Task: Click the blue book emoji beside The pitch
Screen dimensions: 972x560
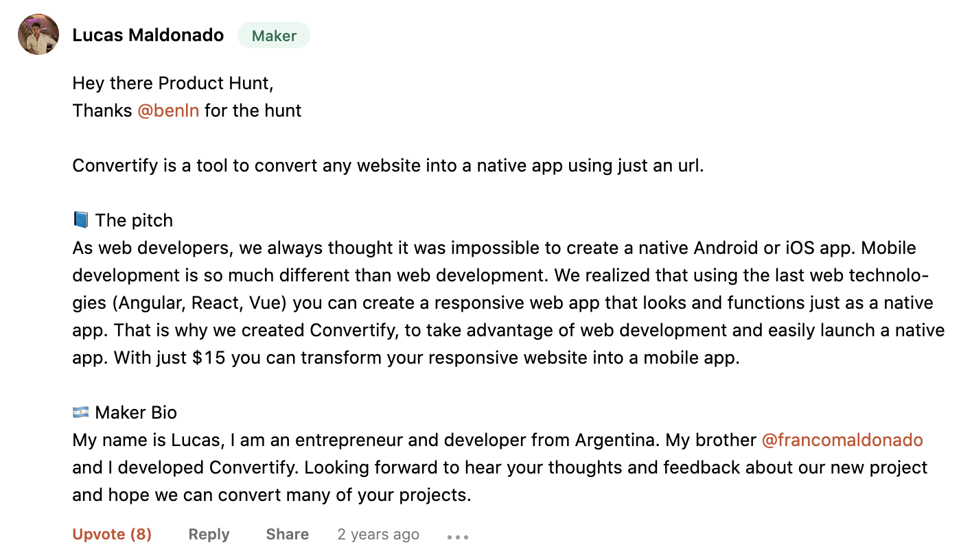Action: tap(81, 220)
